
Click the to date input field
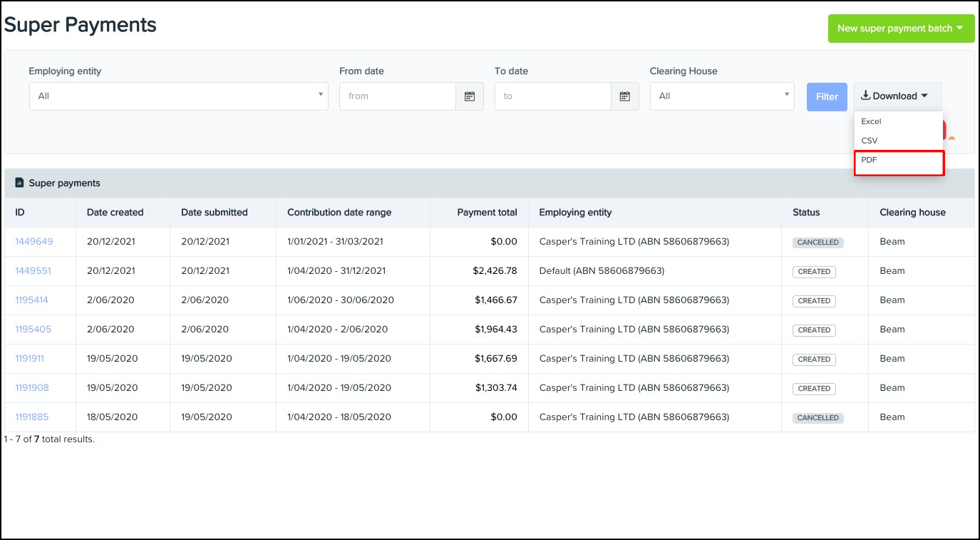pos(554,96)
